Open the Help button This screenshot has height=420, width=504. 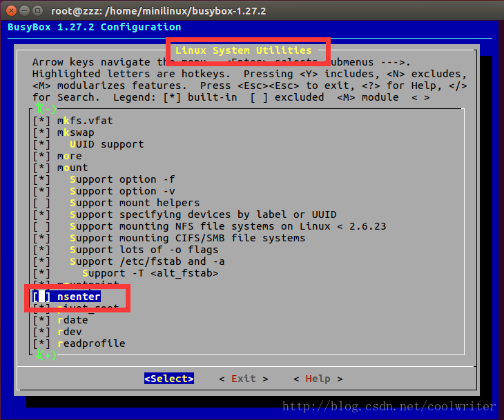pyautogui.click(x=318, y=379)
